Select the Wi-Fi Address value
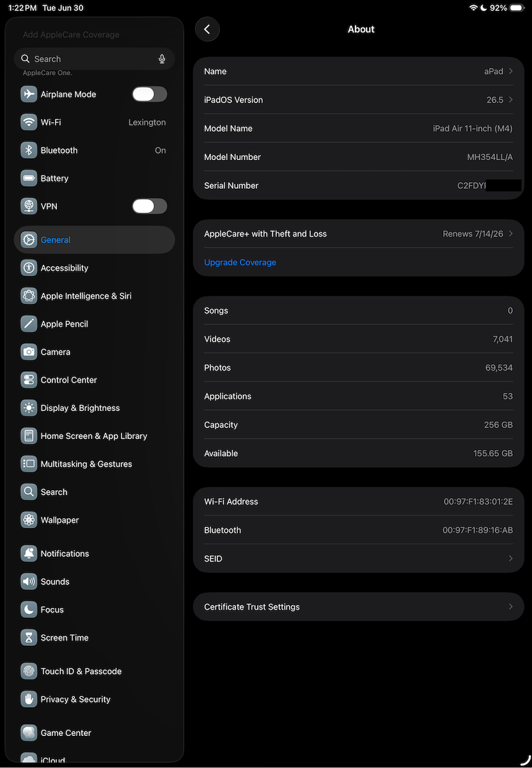Viewport: 532px width, 768px height. click(478, 502)
